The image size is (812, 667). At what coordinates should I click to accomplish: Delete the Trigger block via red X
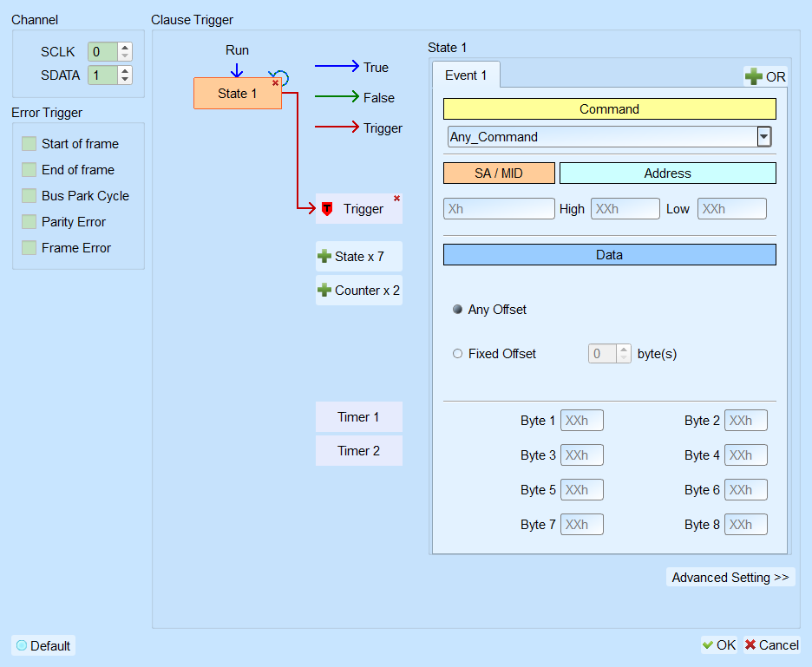[396, 199]
